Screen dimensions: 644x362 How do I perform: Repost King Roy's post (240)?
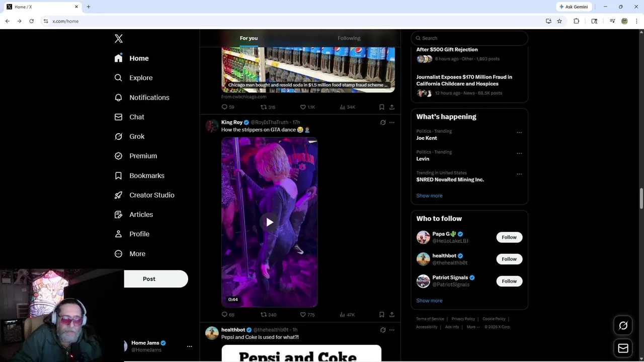[x=268, y=315]
